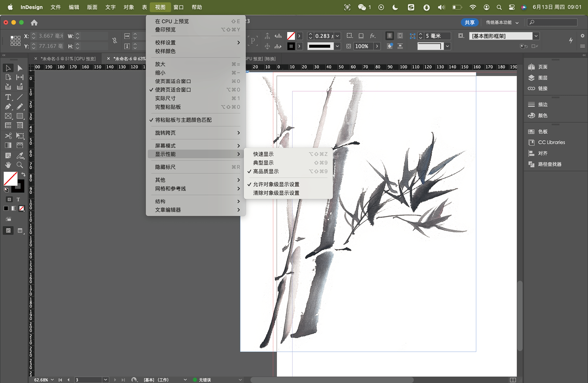Select the Type tool in the toolbox
The height and width of the screenshot is (383, 588).
click(x=8, y=97)
